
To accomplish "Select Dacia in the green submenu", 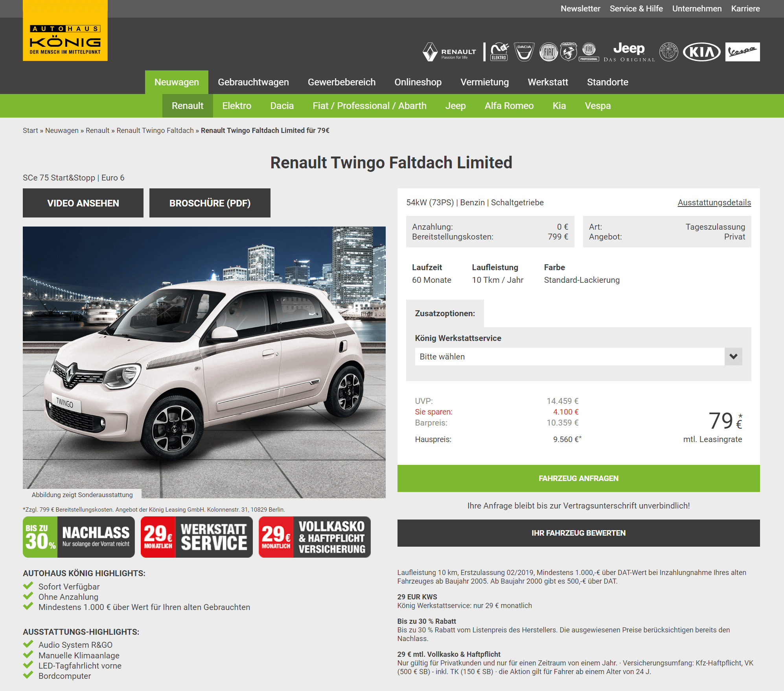I will (282, 106).
